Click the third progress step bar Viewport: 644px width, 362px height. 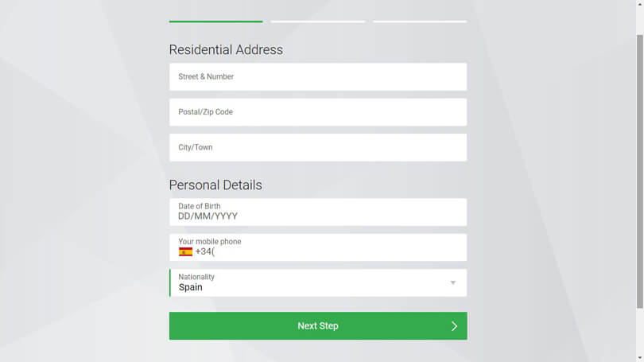(420, 21)
